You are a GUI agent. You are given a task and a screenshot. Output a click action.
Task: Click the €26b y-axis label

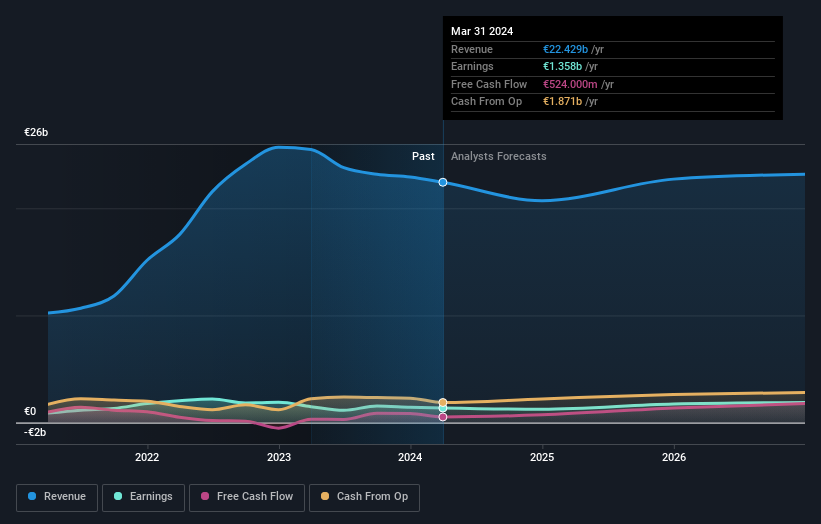pos(36,132)
